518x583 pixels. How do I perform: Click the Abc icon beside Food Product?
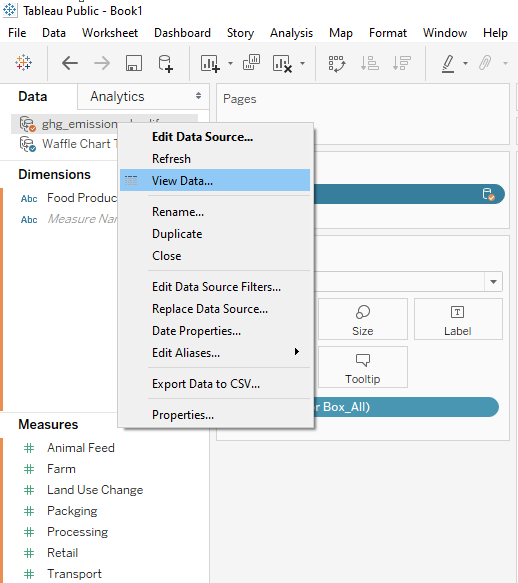pyautogui.click(x=29, y=199)
